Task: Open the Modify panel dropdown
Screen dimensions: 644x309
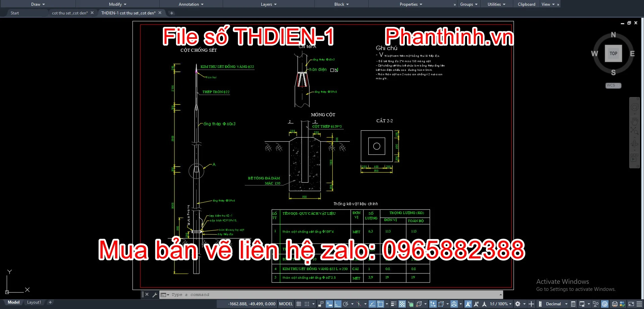Action: (x=118, y=4)
